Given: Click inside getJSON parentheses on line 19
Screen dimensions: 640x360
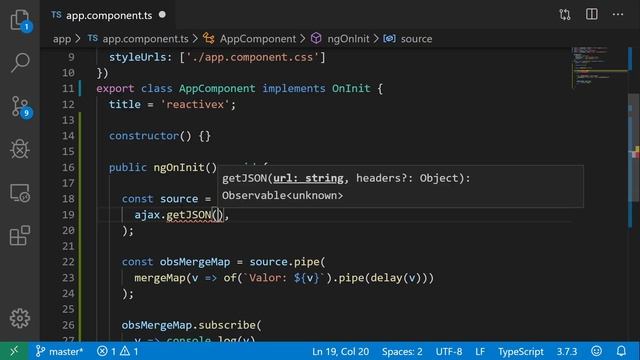Looking at the screenshot, I should [x=218, y=215].
